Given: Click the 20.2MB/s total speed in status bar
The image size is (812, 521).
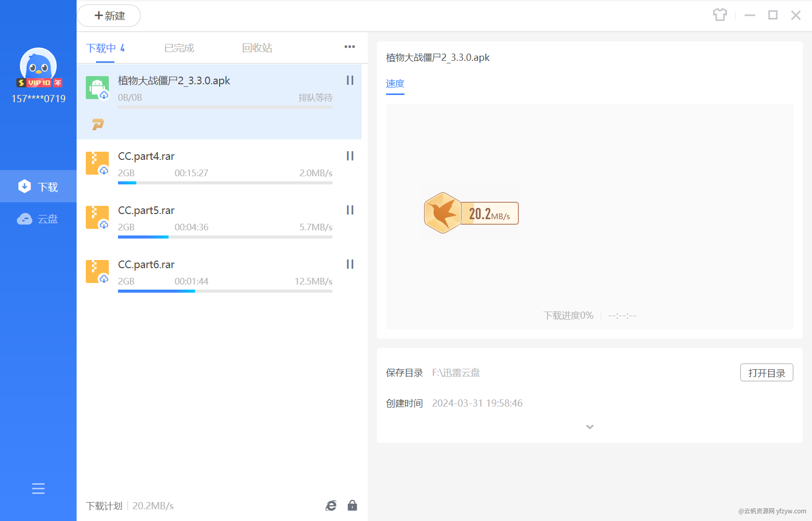Looking at the screenshot, I should pos(153,506).
